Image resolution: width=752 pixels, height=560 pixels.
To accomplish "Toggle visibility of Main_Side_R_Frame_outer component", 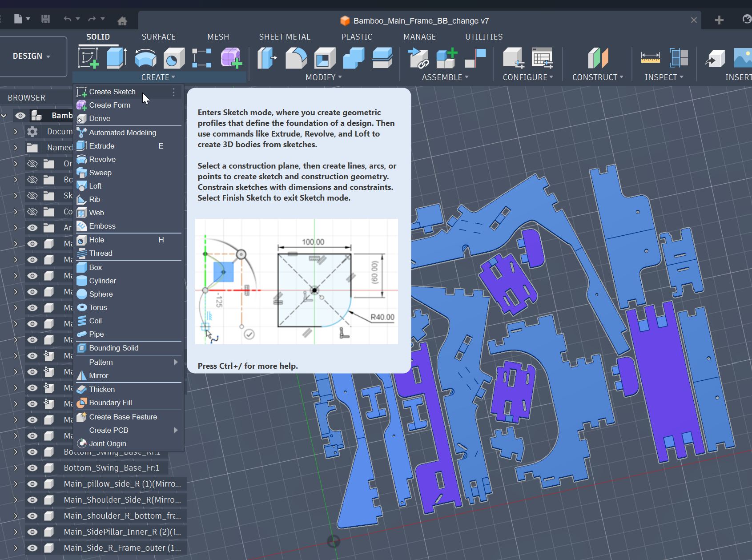I will (x=32, y=548).
